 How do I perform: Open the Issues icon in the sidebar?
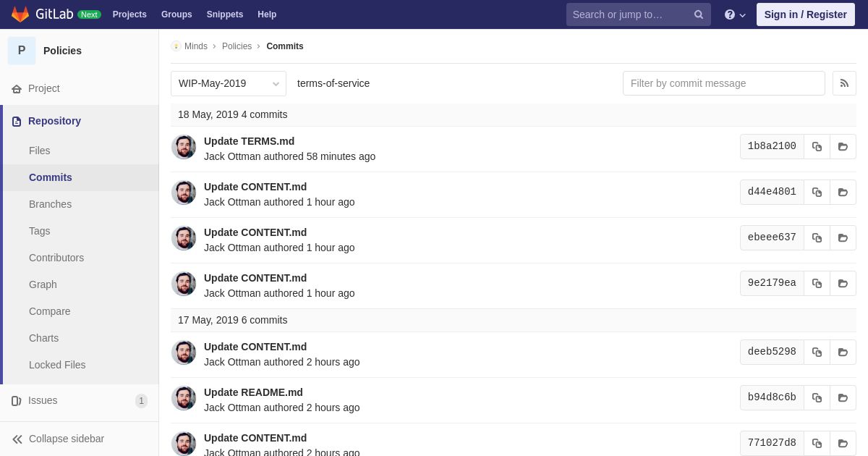coord(17,401)
